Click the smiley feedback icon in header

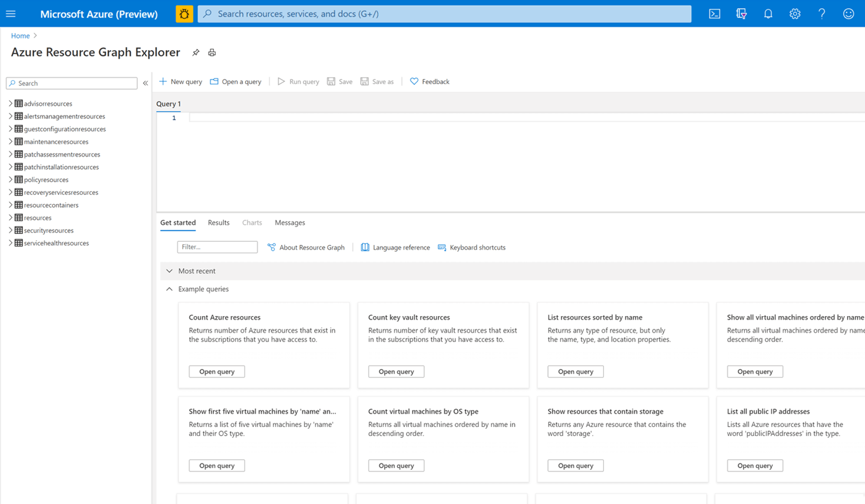coord(848,14)
